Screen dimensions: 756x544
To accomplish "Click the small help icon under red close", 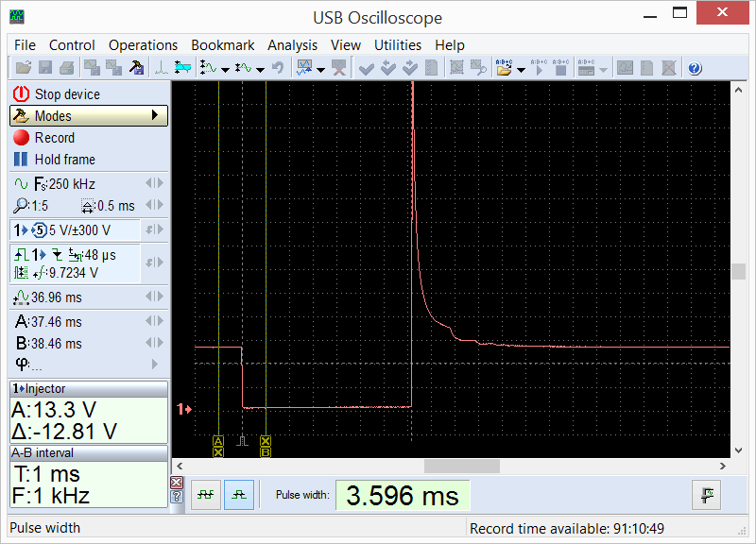I will point(177,498).
